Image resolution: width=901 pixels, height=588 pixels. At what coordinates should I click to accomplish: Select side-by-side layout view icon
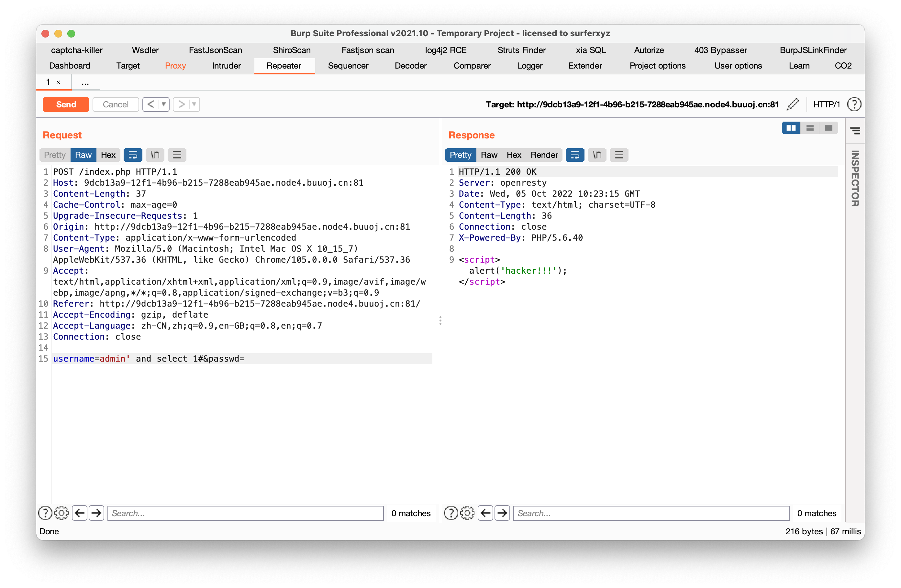click(791, 128)
